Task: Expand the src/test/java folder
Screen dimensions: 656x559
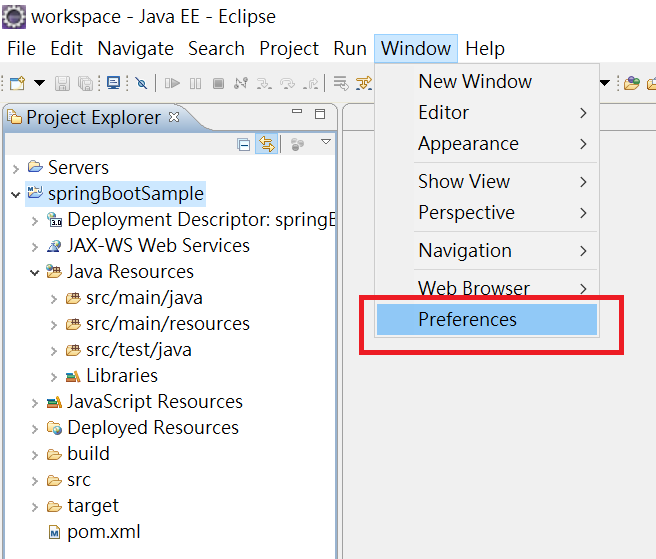Action: [54, 351]
